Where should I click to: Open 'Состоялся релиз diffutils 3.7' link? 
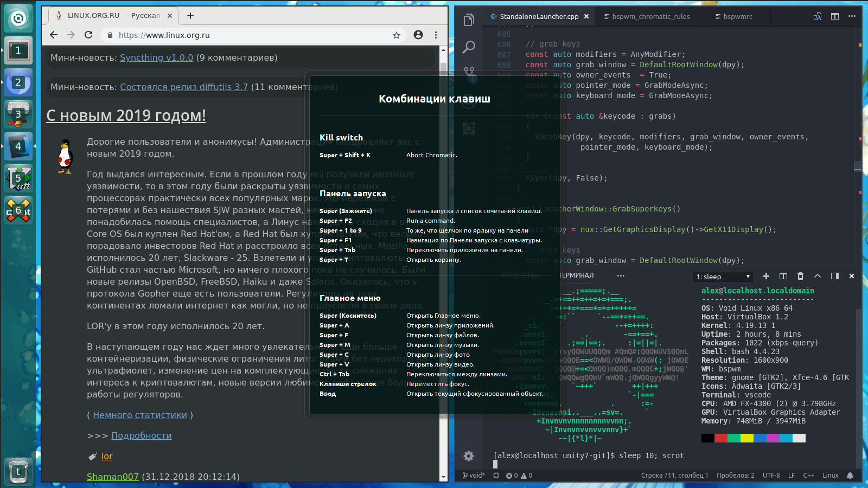pyautogui.click(x=184, y=87)
